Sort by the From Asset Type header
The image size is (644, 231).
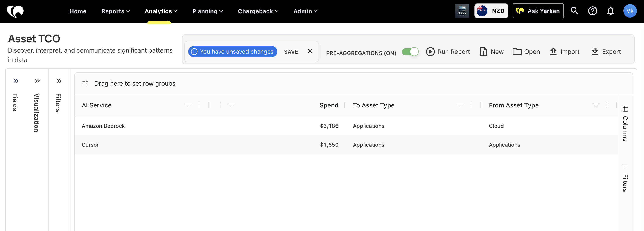pyautogui.click(x=513, y=105)
